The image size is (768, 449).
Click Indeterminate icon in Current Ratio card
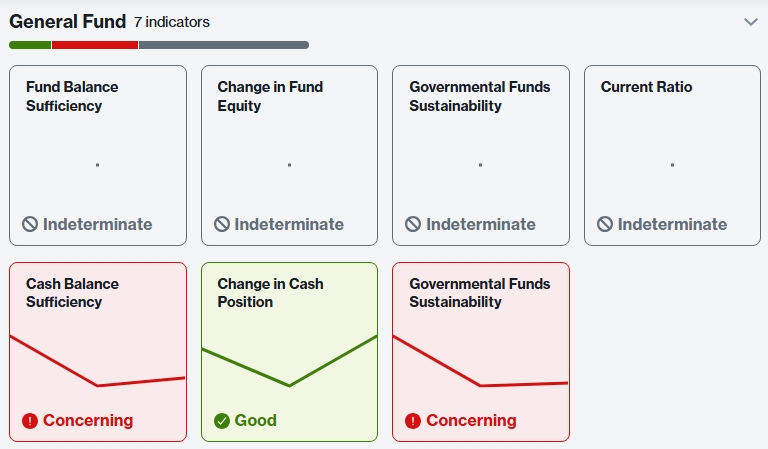(605, 225)
